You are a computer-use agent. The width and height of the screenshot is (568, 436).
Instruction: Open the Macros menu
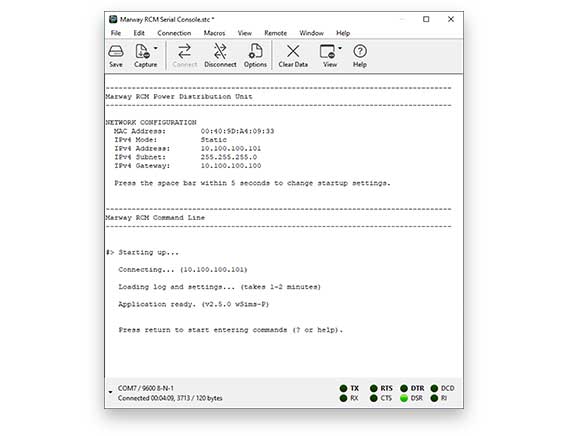click(214, 33)
